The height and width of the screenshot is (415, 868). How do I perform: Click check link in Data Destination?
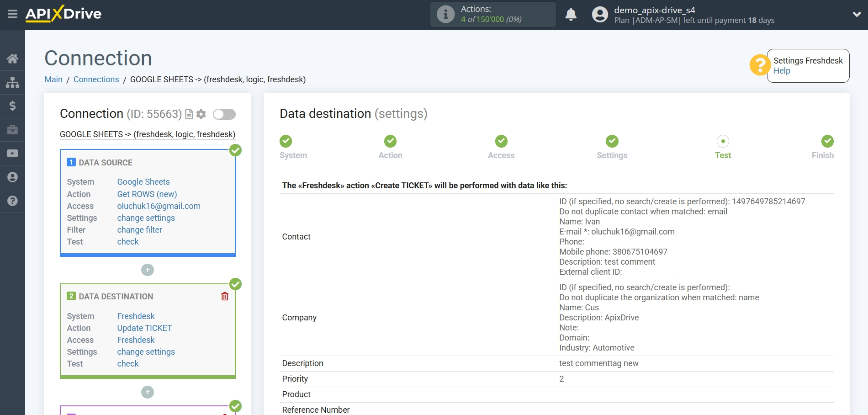coord(128,364)
